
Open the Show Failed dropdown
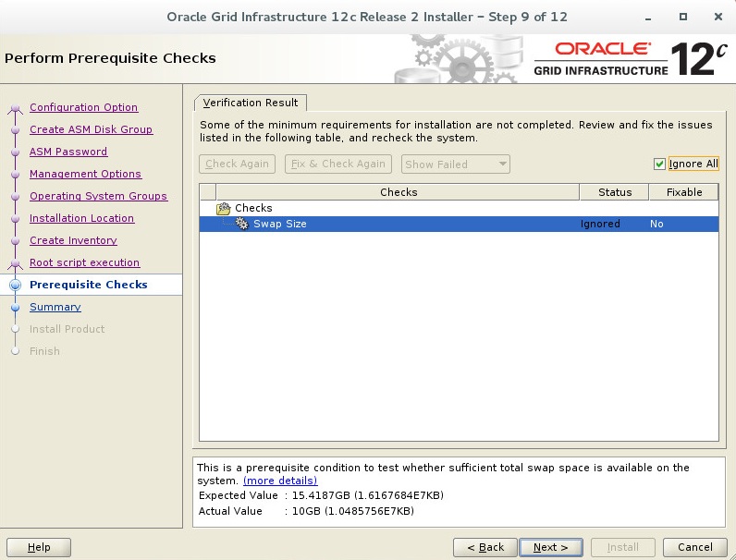(455, 164)
